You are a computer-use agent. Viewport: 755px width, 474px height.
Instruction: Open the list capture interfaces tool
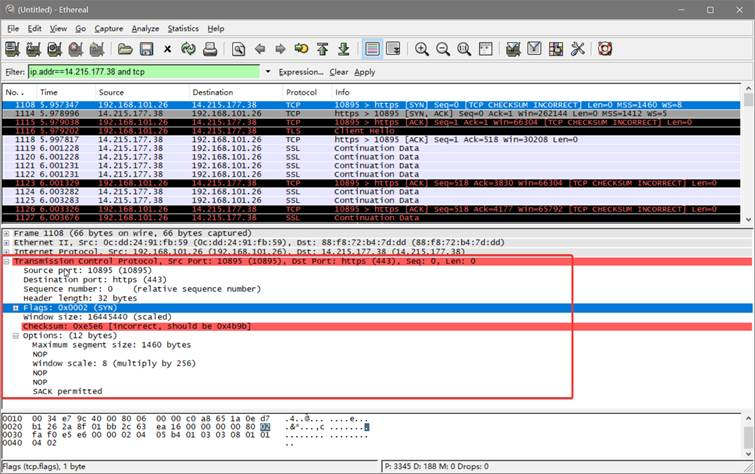(x=12, y=49)
